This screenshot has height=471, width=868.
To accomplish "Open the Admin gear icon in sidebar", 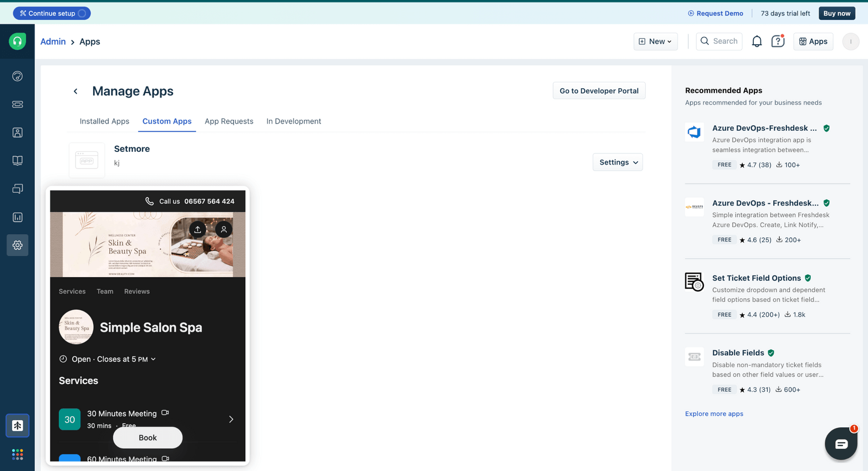I will coord(17,245).
